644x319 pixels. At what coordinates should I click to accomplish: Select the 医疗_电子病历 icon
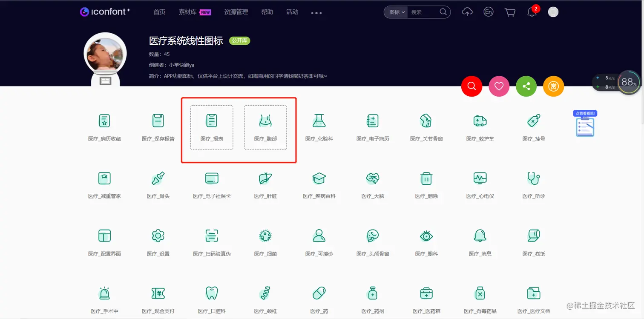click(373, 121)
